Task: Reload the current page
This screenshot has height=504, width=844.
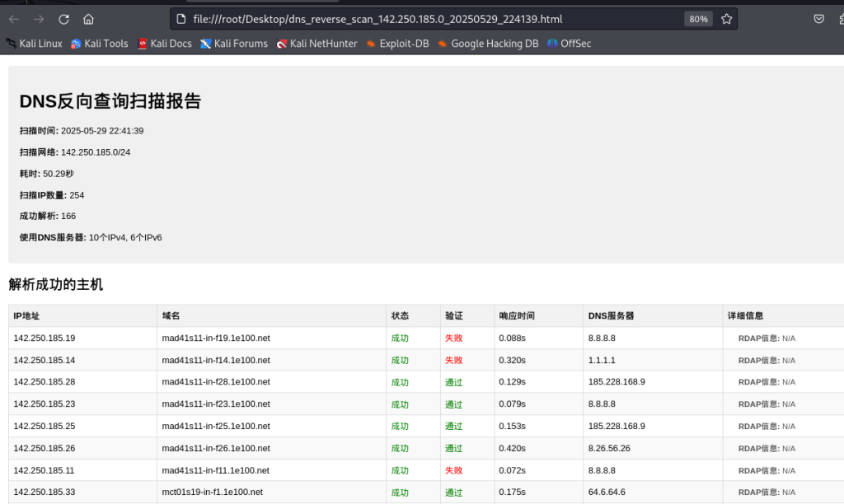Action: [x=63, y=19]
